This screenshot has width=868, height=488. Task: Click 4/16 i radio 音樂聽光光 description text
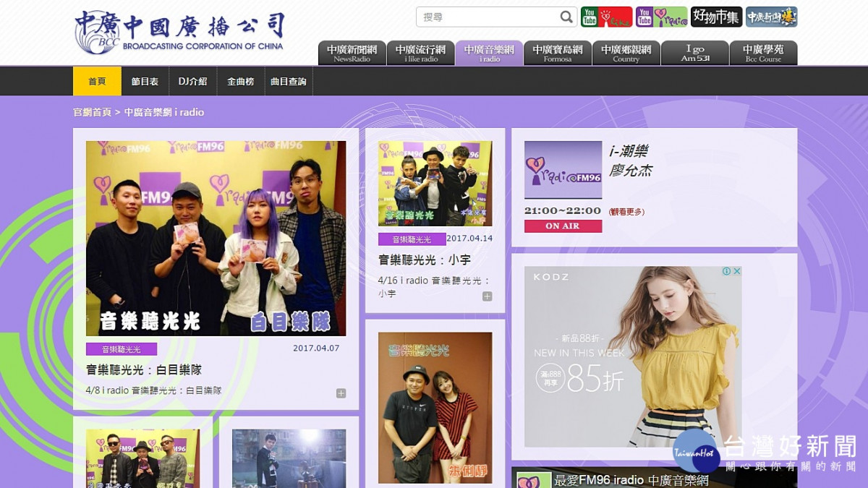434,287
